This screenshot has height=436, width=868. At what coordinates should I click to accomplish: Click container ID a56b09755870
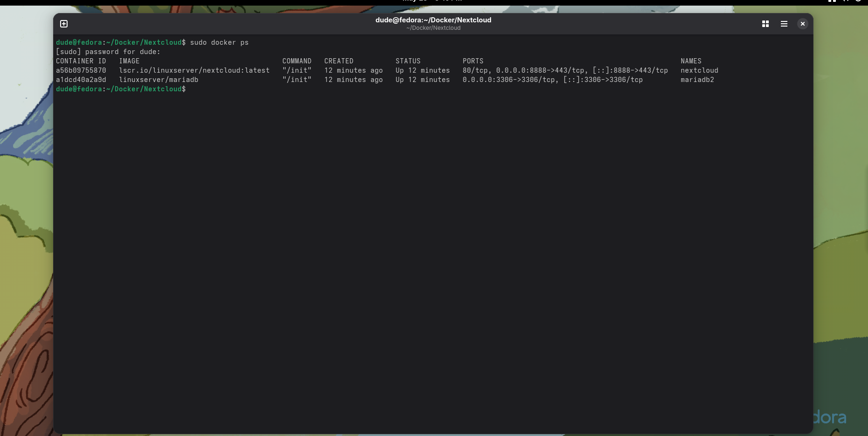click(x=81, y=70)
